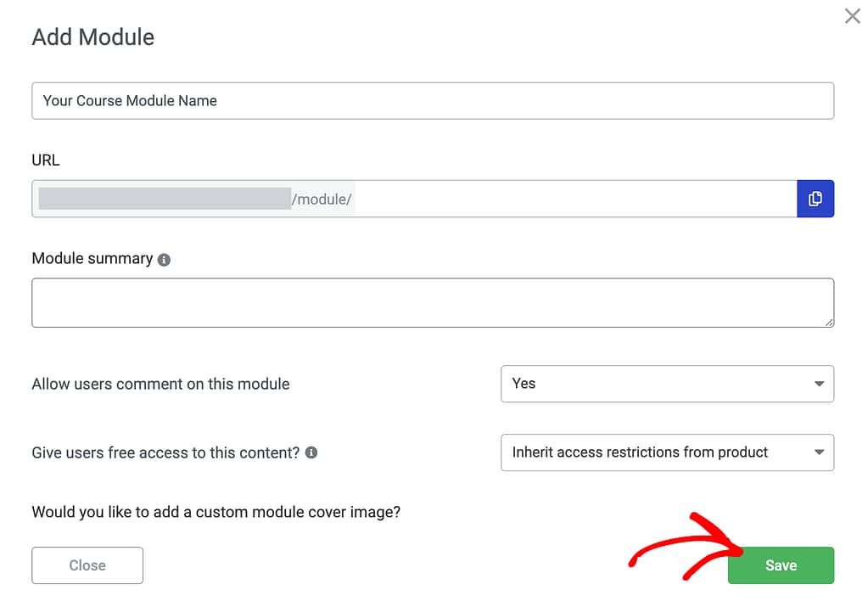Click into the Module summary text area
This screenshot has height=607, width=868.
433,302
